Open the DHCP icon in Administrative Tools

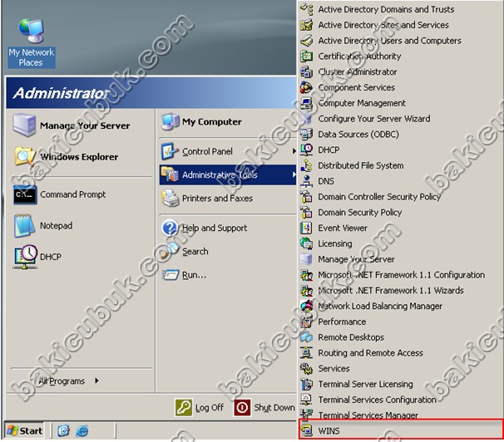coord(307,150)
